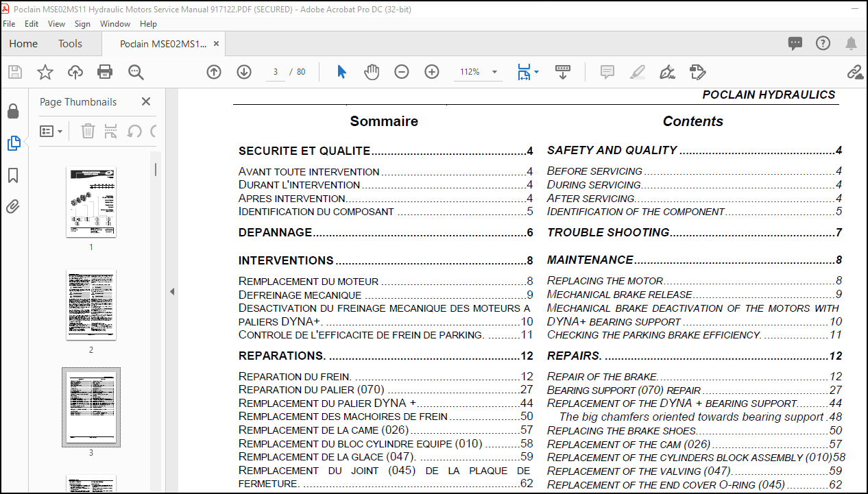
Task: Collapse the navigation pane arrow
Action: point(172,292)
